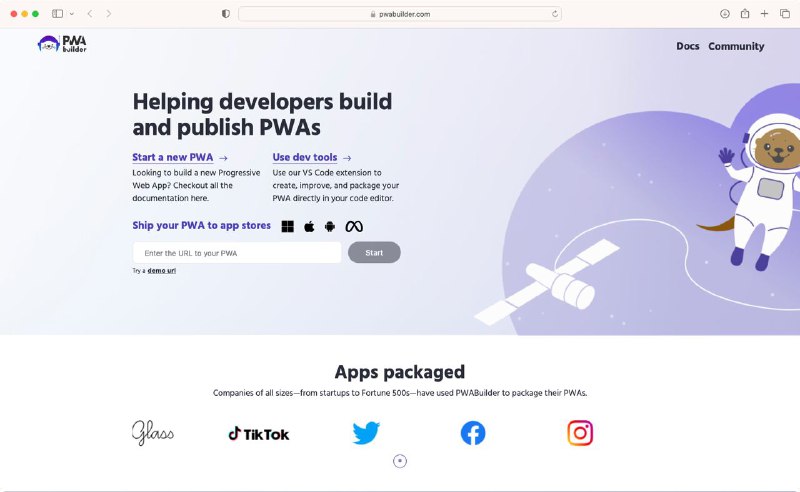The height and width of the screenshot is (492, 800).
Task: Focus the Enter the URL to your PWA field
Action: pyautogui.click(x=237, y=253)
